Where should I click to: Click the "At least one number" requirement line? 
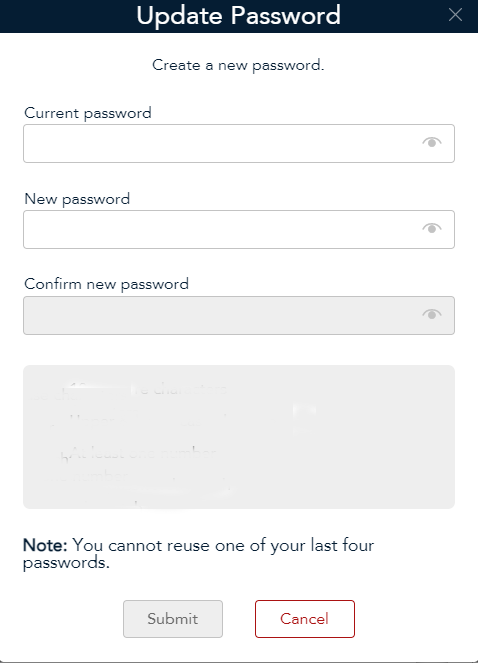[x=143, y=453]
